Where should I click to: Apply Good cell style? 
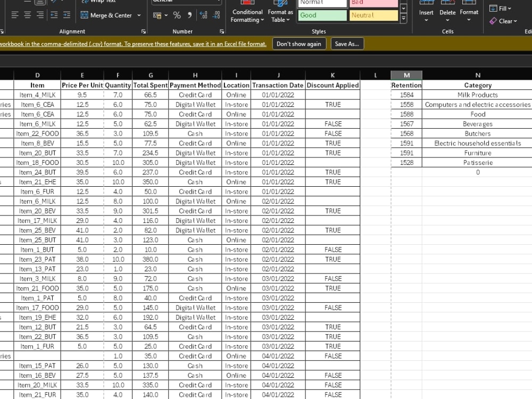tap(322, 15)
